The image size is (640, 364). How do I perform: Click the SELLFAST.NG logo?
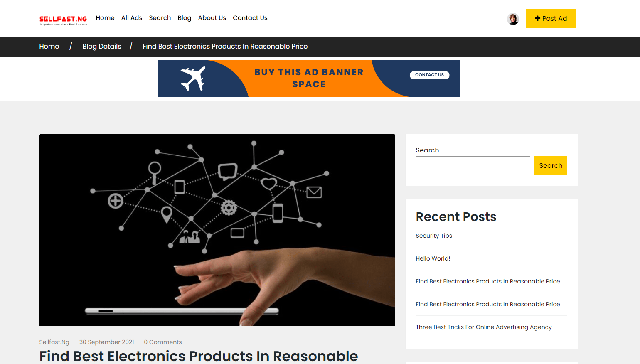(x=63, y=20)
